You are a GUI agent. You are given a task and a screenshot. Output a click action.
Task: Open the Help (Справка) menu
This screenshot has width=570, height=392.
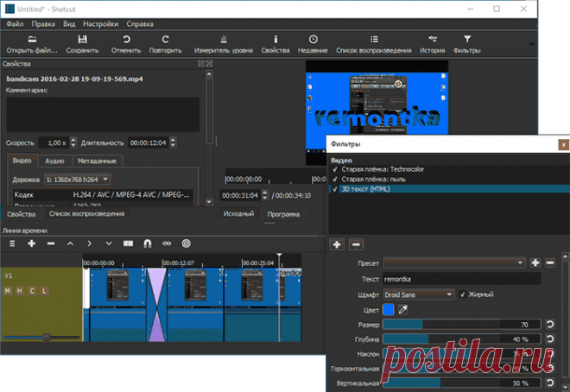click(140, 24)
